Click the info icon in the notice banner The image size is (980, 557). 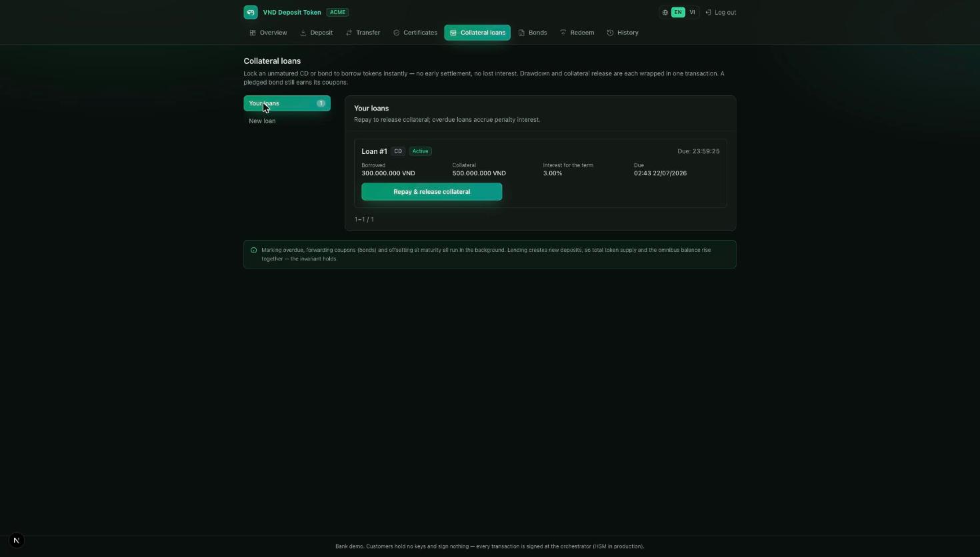tap(253, 251)
